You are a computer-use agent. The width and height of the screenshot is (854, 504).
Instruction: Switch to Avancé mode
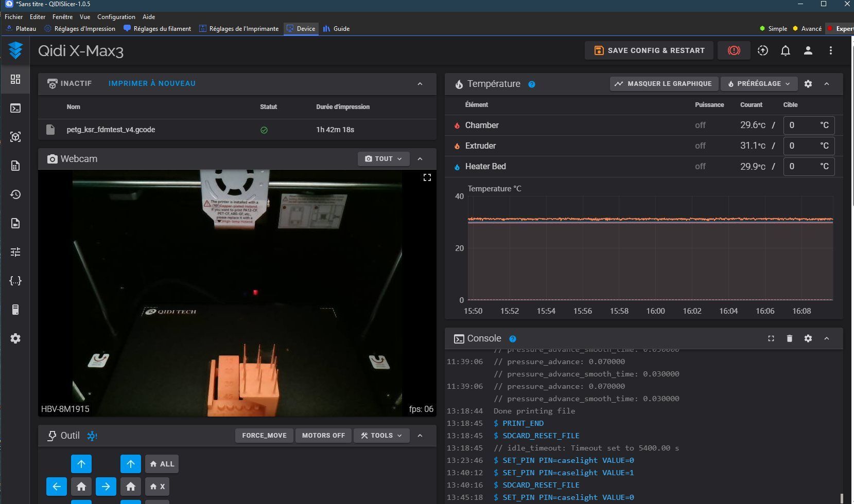coord(807,29)
